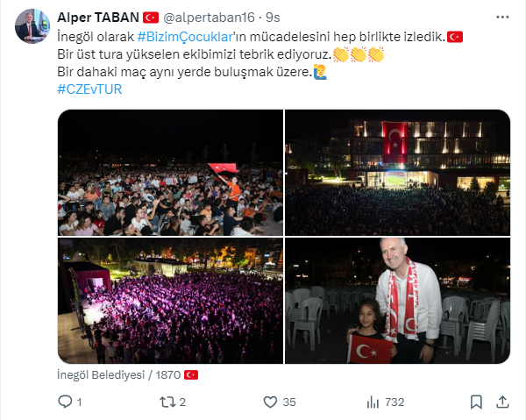The image size is (526, 420).
Task: Bookmark this tweet
Action: point(476,402)
